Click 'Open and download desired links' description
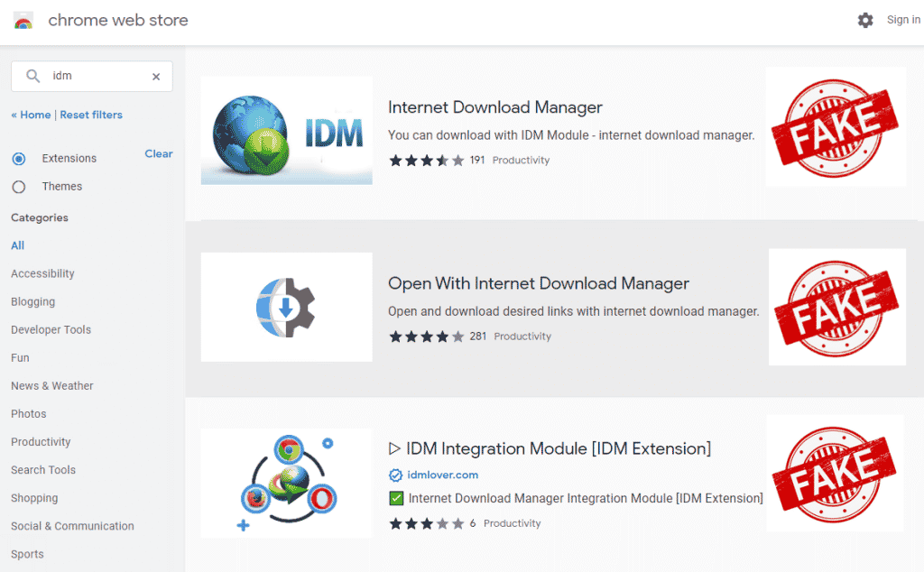 click(x=573, y=311)
